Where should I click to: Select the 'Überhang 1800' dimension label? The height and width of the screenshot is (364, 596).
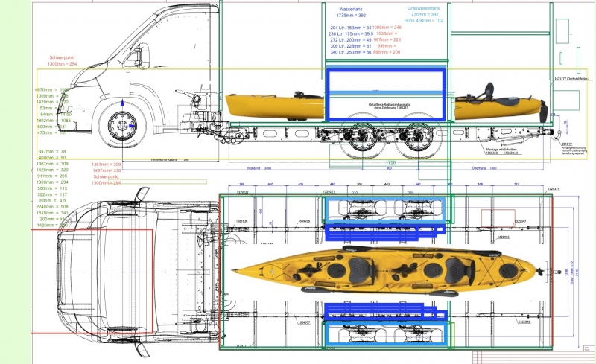pos(484,168)
